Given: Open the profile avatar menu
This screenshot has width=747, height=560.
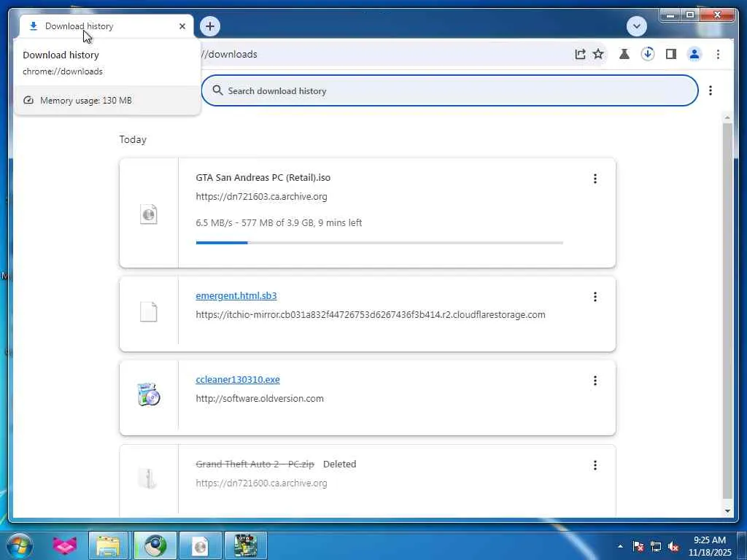Looking at the screenshot, I should [694, 54].
